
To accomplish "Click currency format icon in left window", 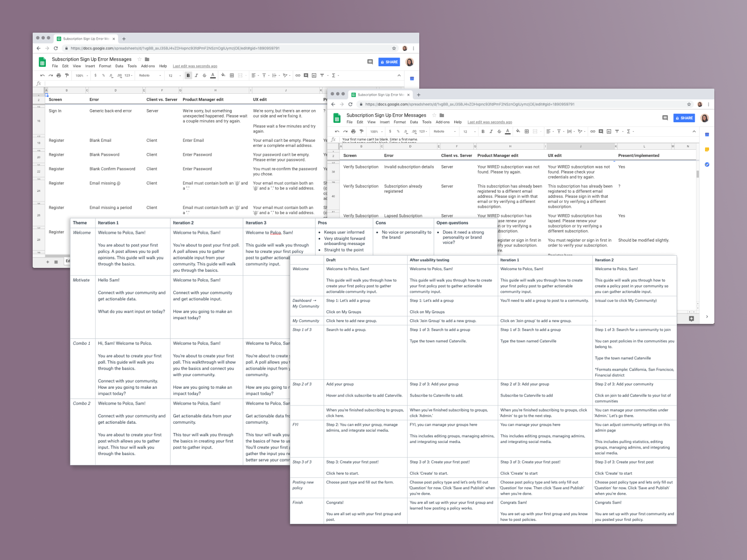I will click(95, 75).
